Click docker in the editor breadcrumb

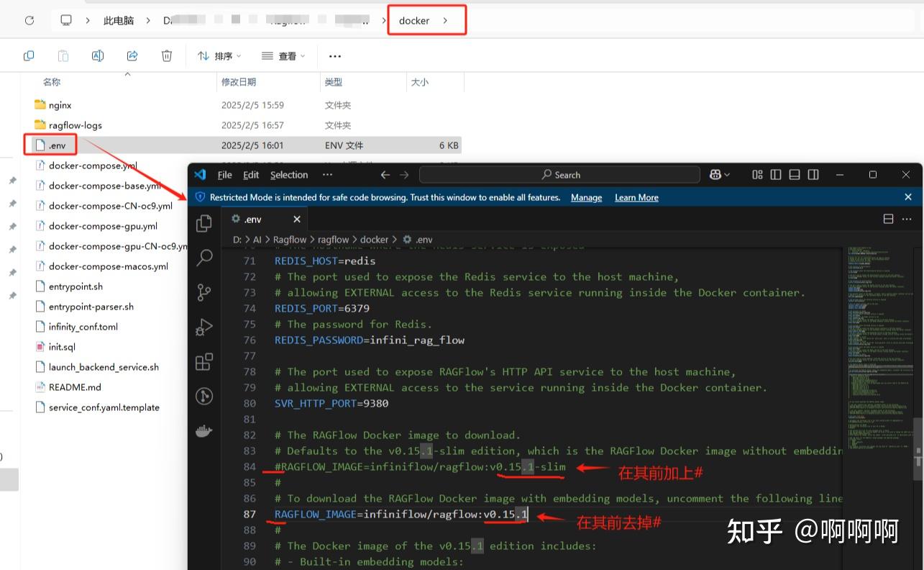374,240
